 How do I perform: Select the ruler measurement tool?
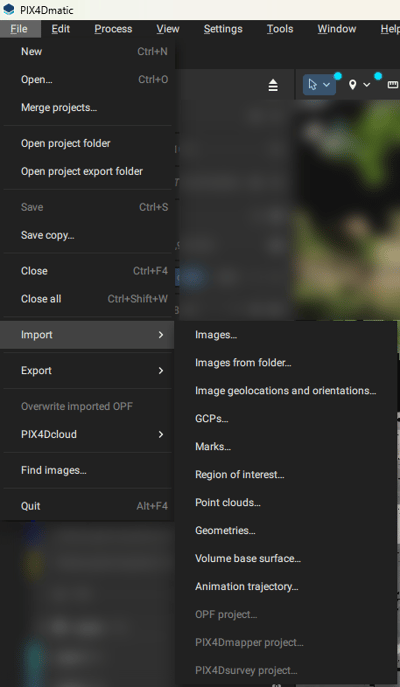393,85
